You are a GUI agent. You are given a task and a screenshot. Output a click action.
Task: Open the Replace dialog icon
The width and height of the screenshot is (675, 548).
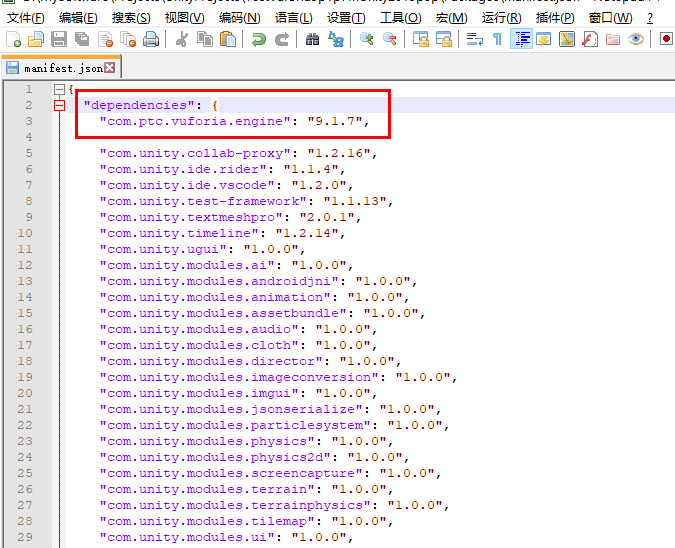pyautogui.click(x=336, y=40)
